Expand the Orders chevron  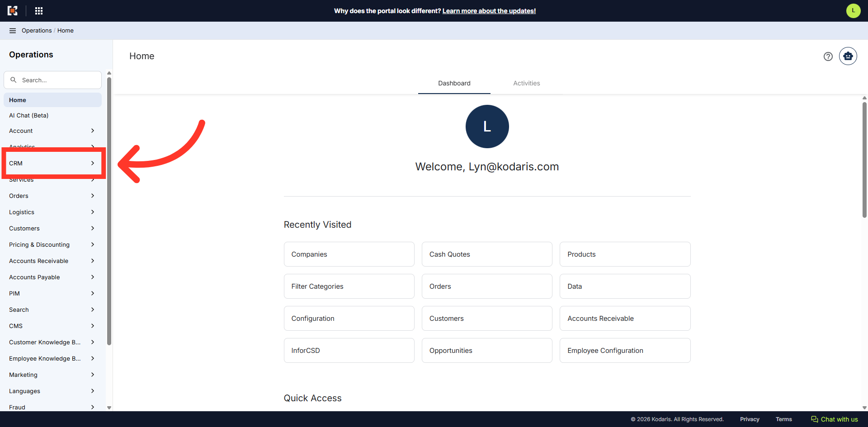pos(93,196)
